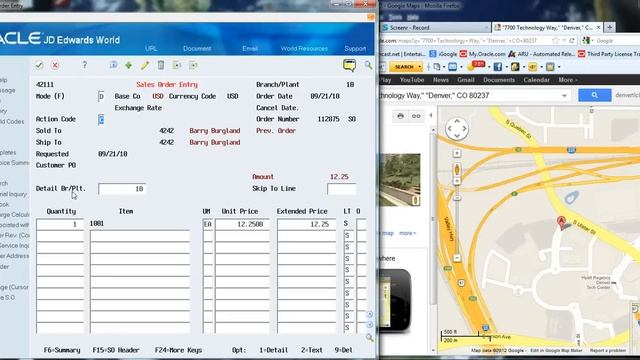Bookmark page with the star icon
Image resolution: width=640 pixels, height=360 pixels.
coord(555,41)
